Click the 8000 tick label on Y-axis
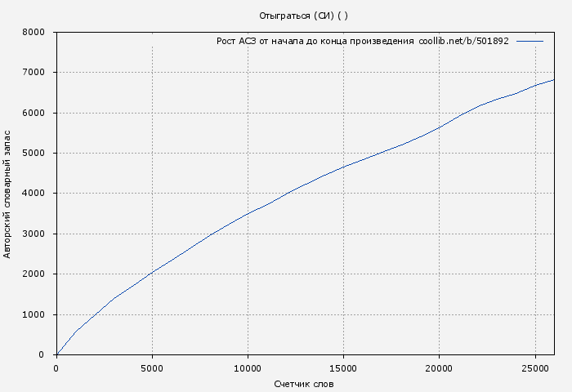Image resolution: width=572 pixels, height=392 pixels. pyautogui.click(x=33, y=33)
